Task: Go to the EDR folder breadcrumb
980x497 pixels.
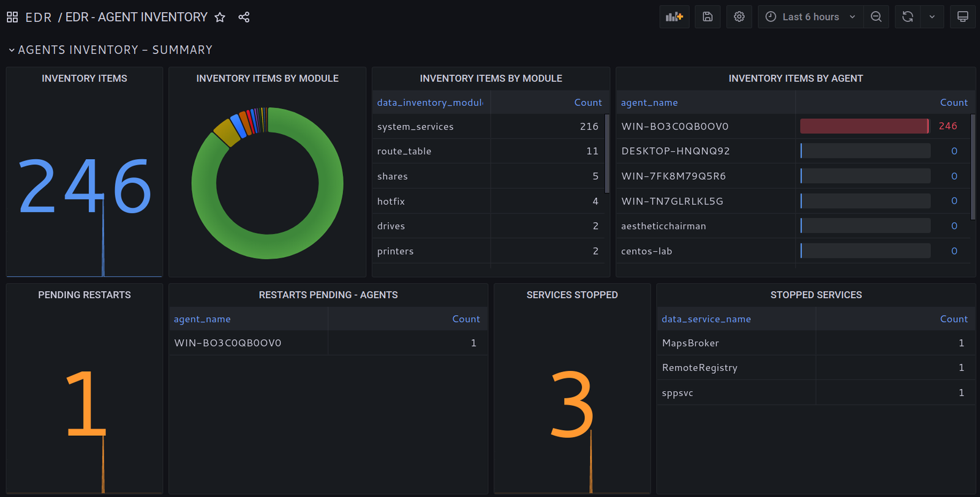Action: pyautogui.click(x=38, y=17)
